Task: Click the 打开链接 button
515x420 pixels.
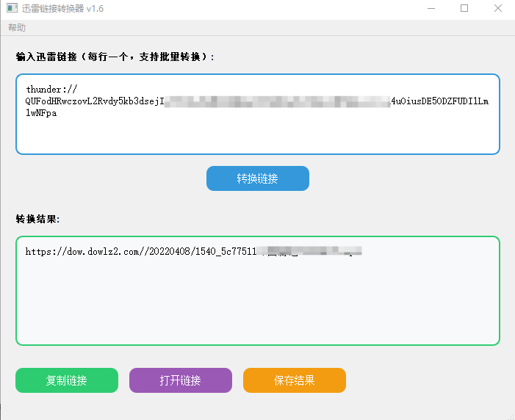Action: coord(181,380)
